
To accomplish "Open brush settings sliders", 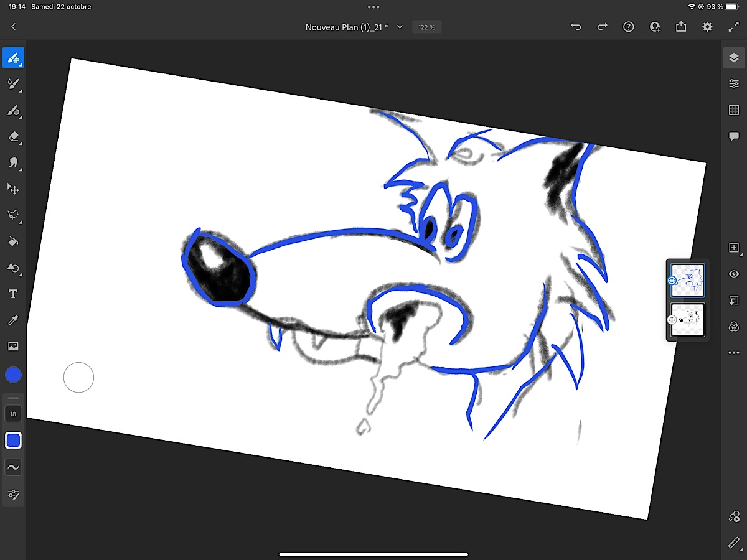I will click(13, 495).
